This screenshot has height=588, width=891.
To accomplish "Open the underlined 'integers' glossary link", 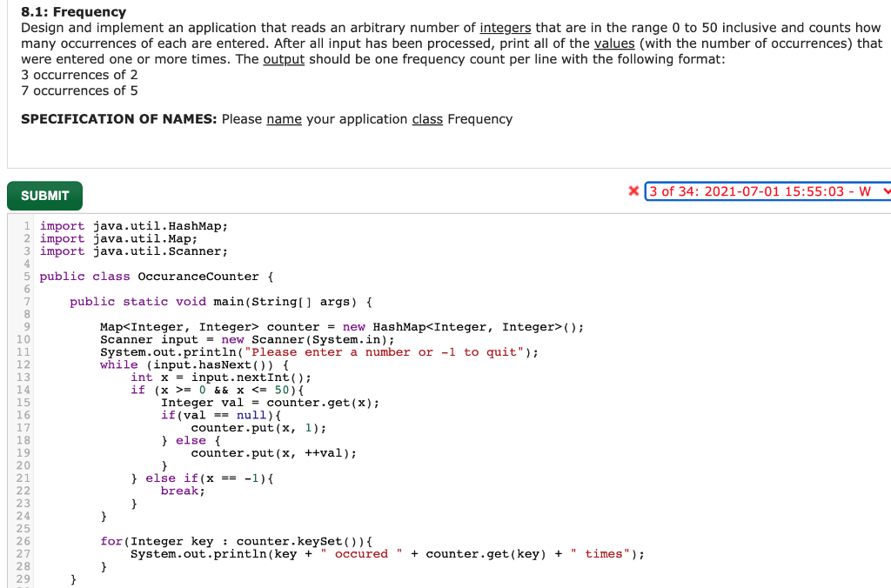I will (505, 27).
